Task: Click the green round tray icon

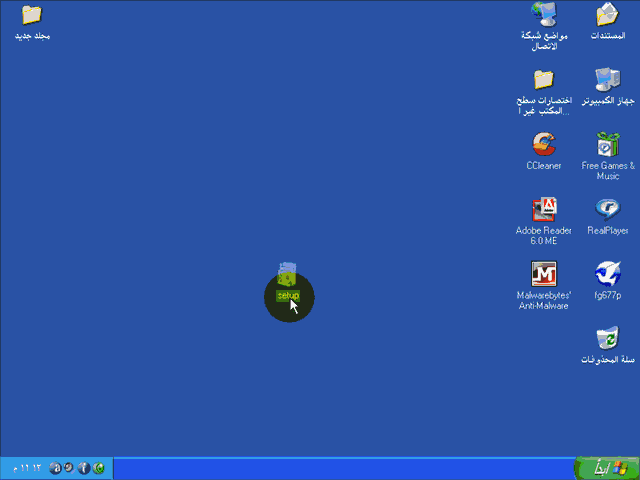Action: (99, 468)
